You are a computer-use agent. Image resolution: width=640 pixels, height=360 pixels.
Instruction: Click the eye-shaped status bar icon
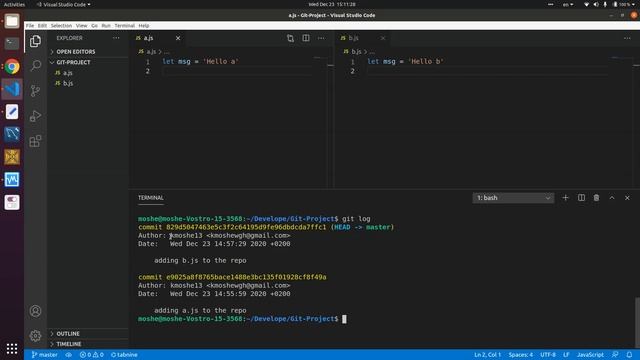[69, 355]
